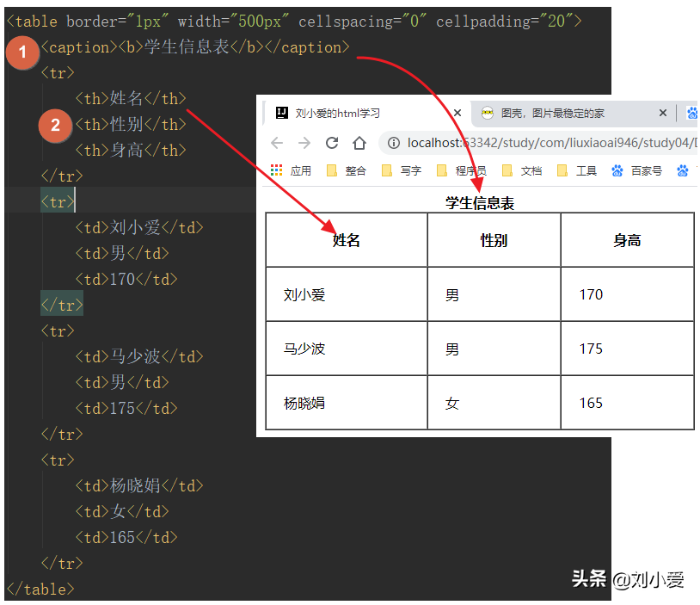Screen dimensions: 700x605
Task: Open the 写字 bookmark folder
Action: [x=402, y=170]
